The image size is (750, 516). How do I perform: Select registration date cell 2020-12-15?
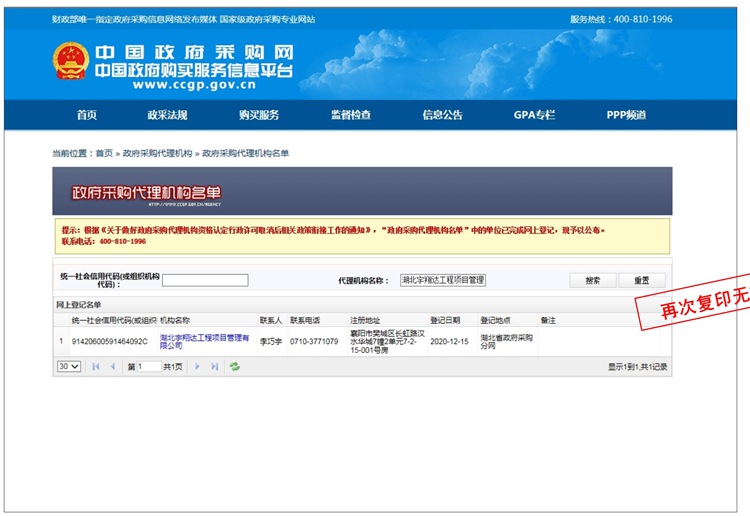[449, 341]
